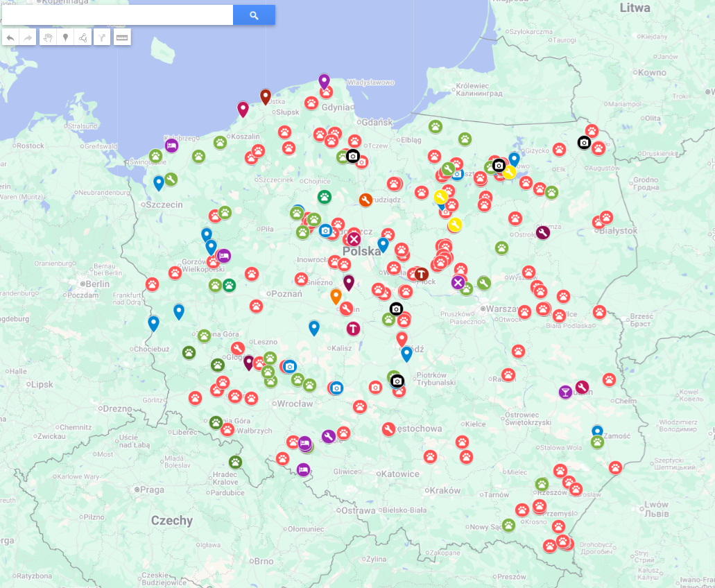
Task: Open the black camera marker near Augustów
Action: tap(584, 143)
